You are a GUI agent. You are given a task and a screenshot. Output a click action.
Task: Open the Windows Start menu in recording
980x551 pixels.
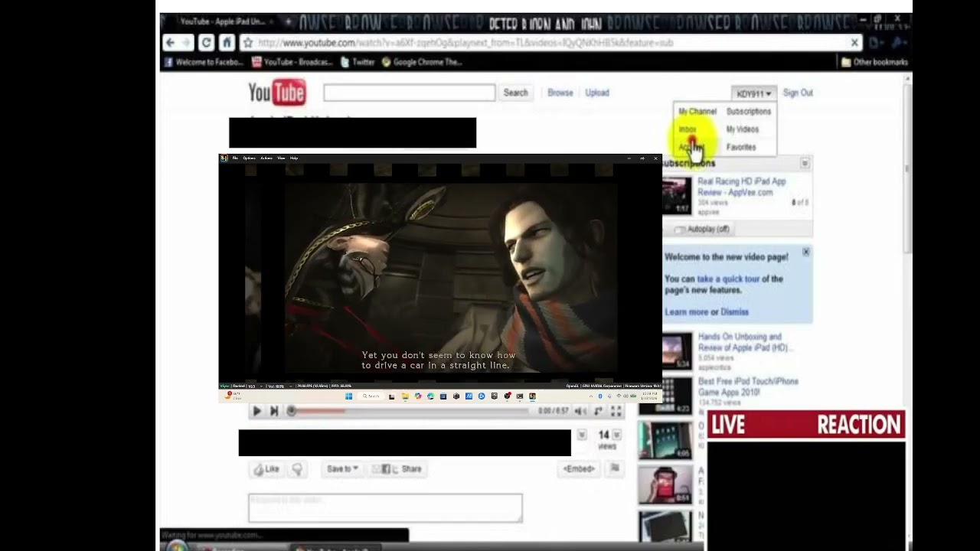[349, 396]
